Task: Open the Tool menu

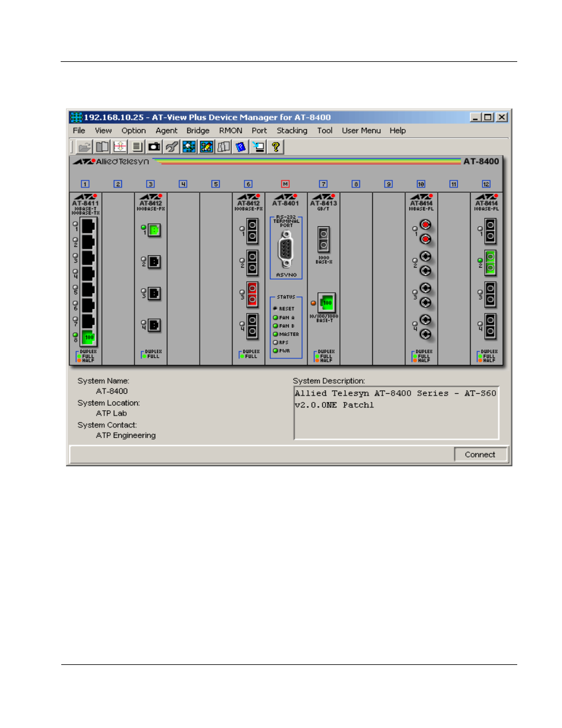Action: [x=325, y=131]
